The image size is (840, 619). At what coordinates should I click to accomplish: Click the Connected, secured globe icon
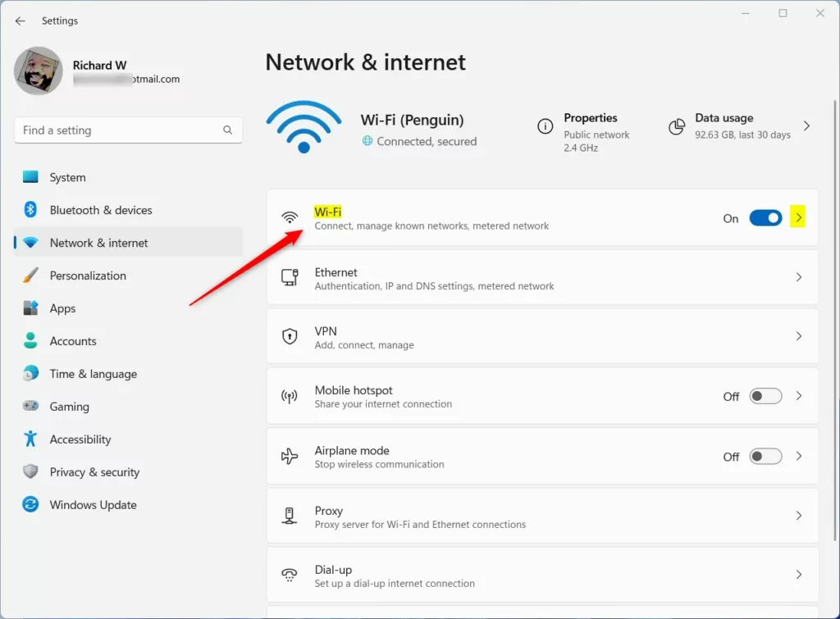367,141
